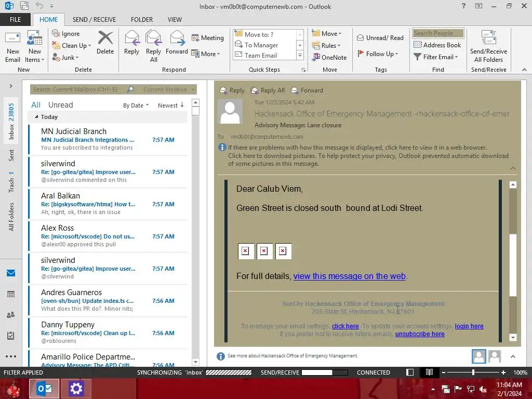Open the FILE tab
Viewport: 532px width, 399px height.
(x=15, y=20)
